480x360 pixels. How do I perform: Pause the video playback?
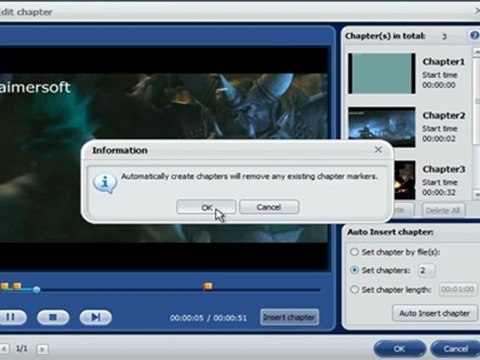11,317
